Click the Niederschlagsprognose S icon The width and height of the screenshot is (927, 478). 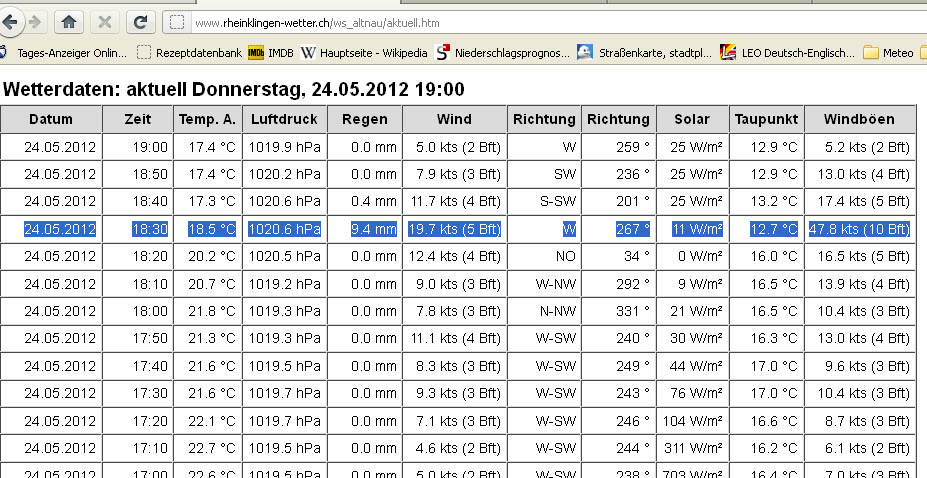pos(442,53)
